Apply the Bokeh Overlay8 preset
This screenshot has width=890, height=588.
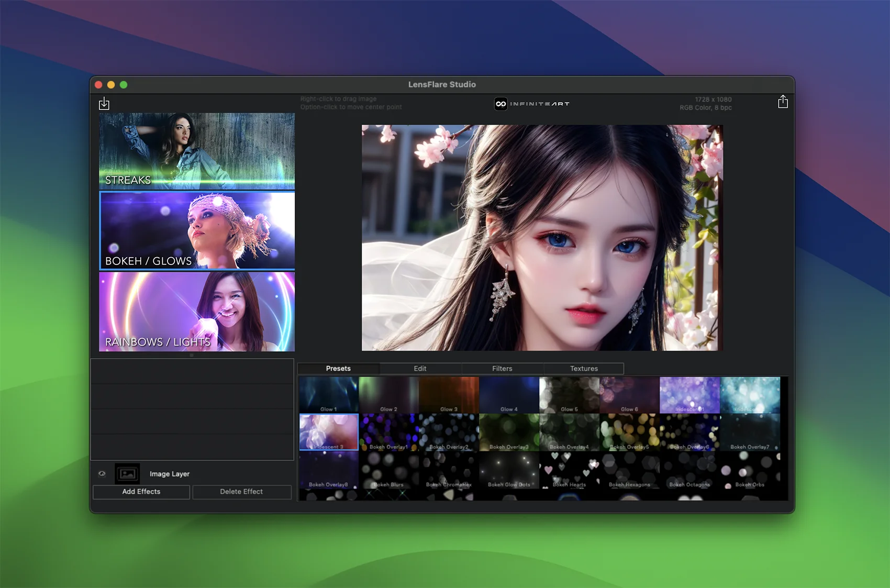329,470
